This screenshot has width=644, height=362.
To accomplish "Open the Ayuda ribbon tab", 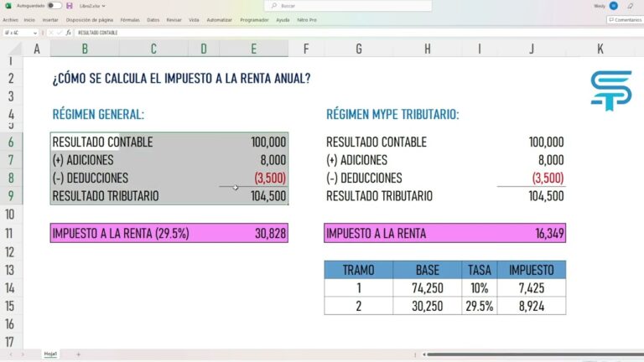I will (283, 20).
